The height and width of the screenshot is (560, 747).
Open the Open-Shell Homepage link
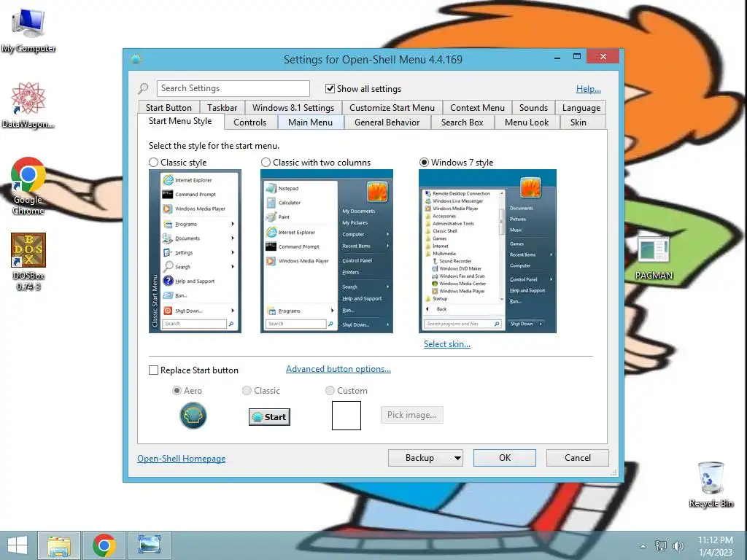point(182,458)
